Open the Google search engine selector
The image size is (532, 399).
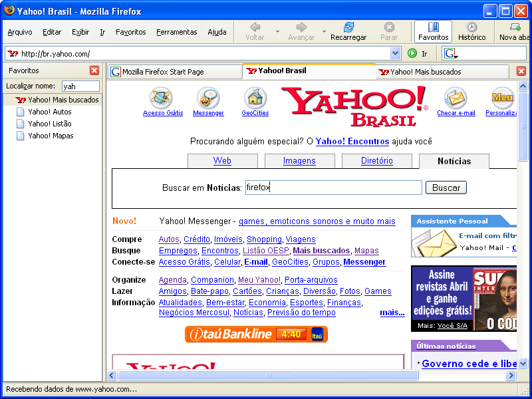click(x=451, y=53)
